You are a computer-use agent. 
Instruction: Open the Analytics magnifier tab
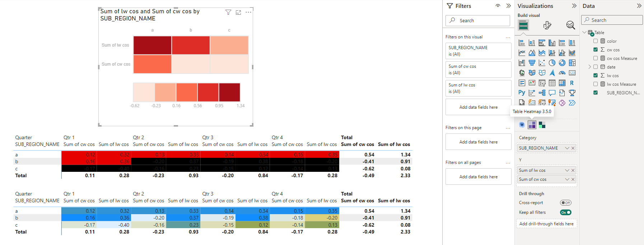(x=570, y=25)
